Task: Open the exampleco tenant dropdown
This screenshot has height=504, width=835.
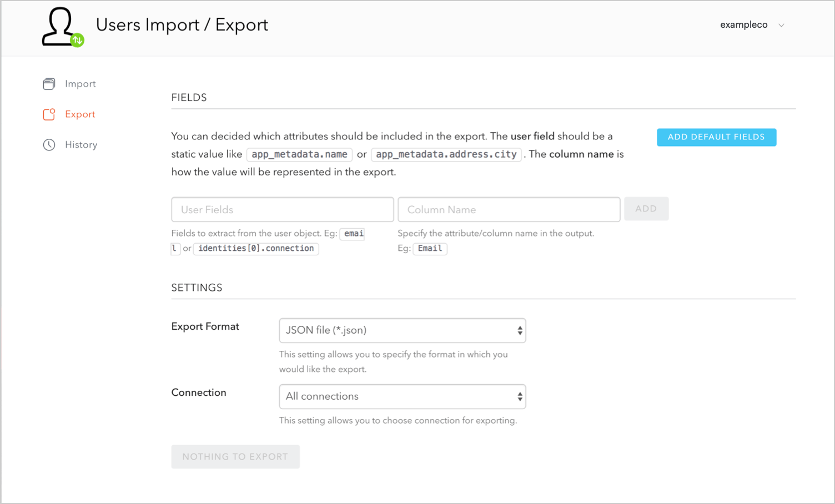Action: click(x=752, y=25)
